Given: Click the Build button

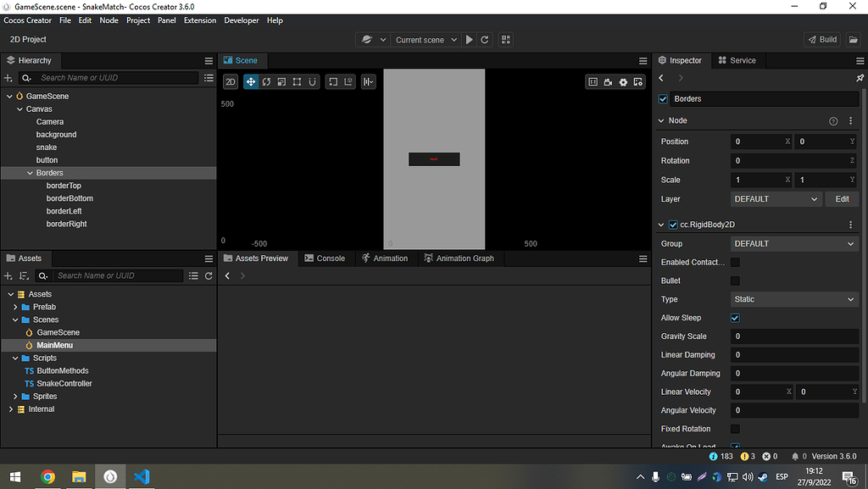Looking at the screenshot, I should [822, 40].
